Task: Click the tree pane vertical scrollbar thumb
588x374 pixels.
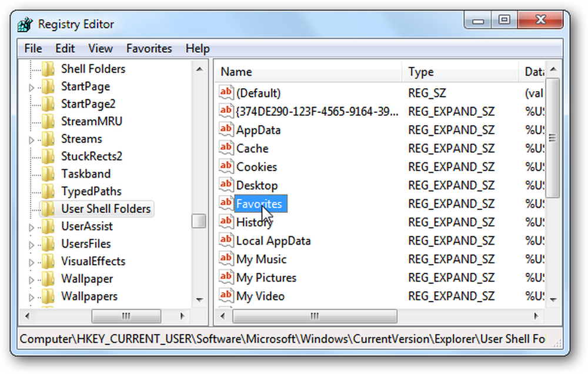Action: 199,221
